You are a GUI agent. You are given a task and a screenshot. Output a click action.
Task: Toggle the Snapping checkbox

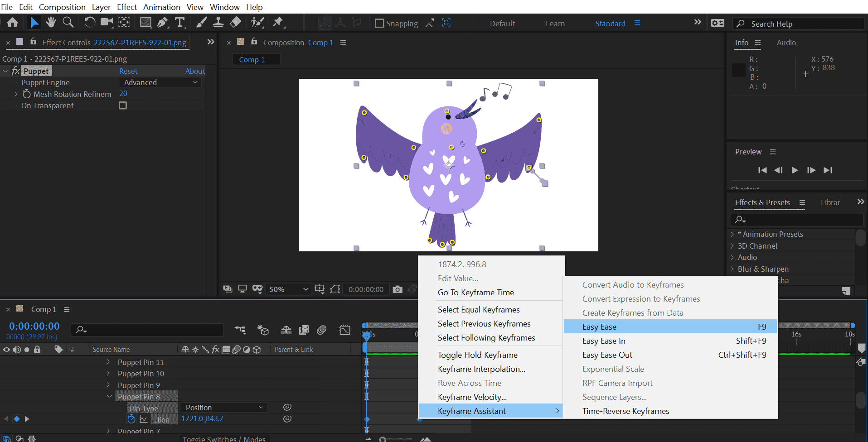(379, 23)
